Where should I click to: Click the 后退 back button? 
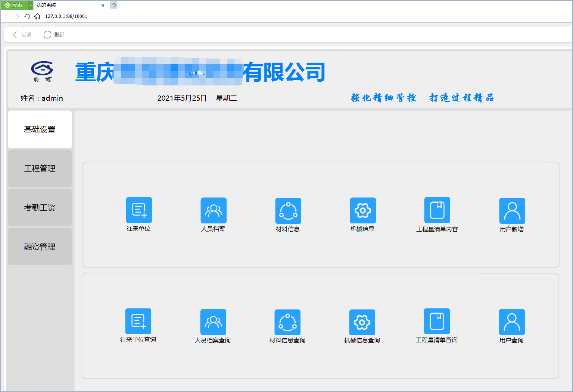[22, 35]
